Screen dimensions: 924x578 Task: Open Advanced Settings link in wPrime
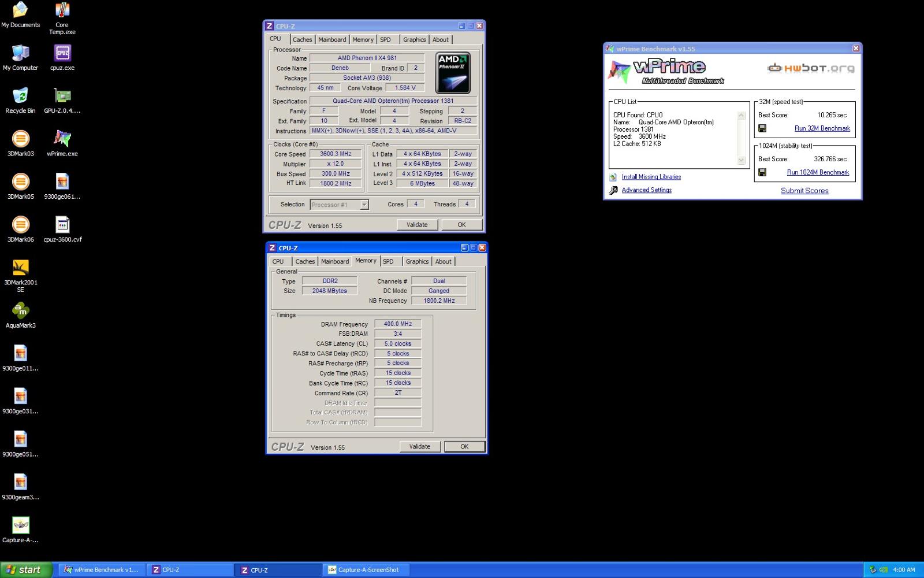[x=647, y=190]
